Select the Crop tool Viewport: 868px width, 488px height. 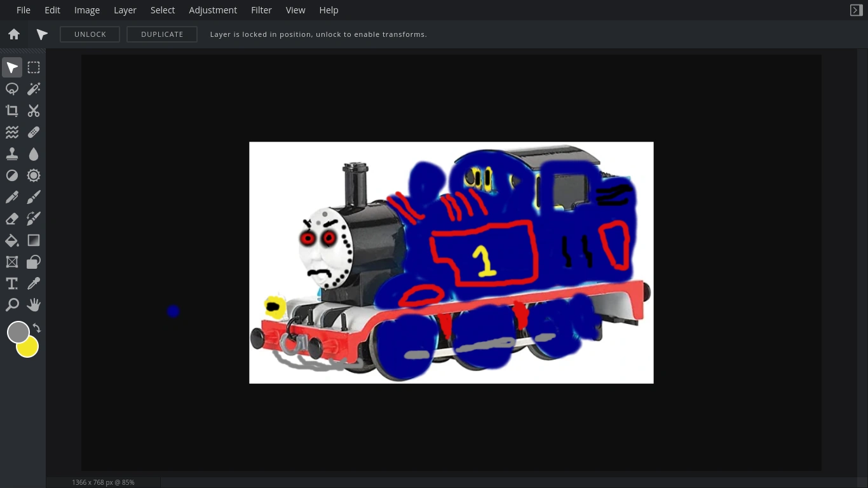click(12, 111)
